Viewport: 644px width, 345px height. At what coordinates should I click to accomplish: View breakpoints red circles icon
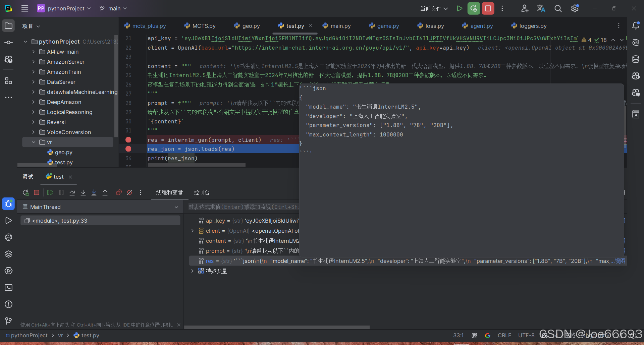119,192
